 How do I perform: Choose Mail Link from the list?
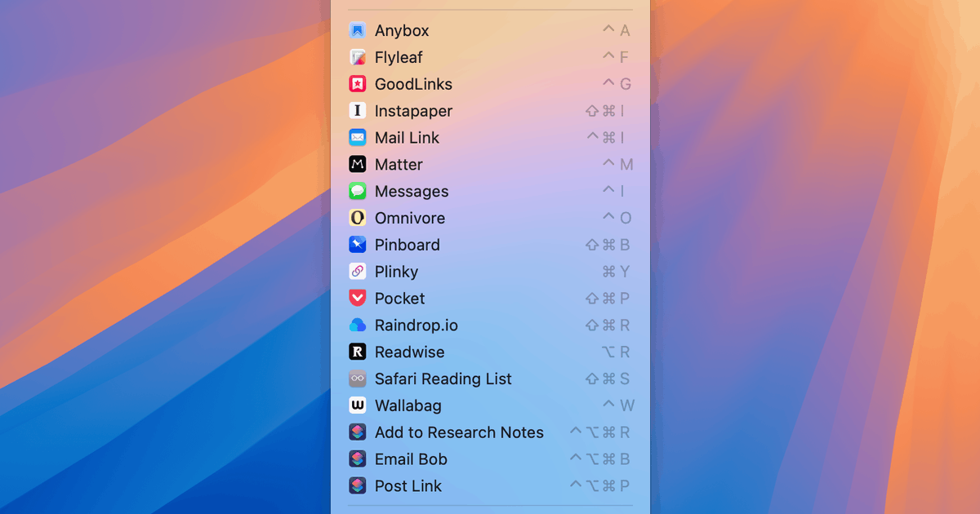coord(490,138)
